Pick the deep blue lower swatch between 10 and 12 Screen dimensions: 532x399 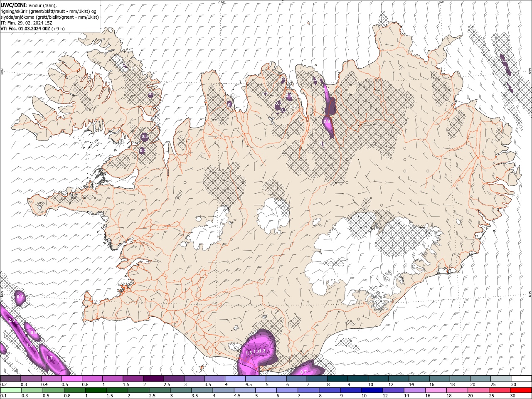(x=372, y=390)
